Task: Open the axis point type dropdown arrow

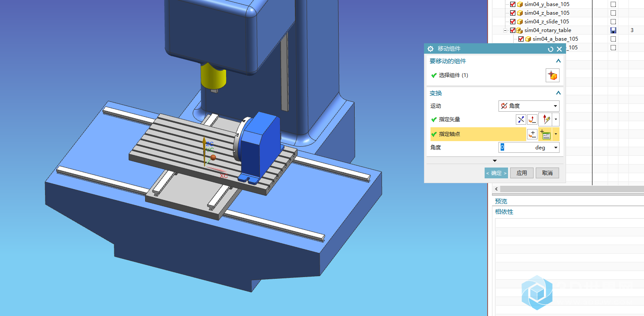Action: (556, 134)
